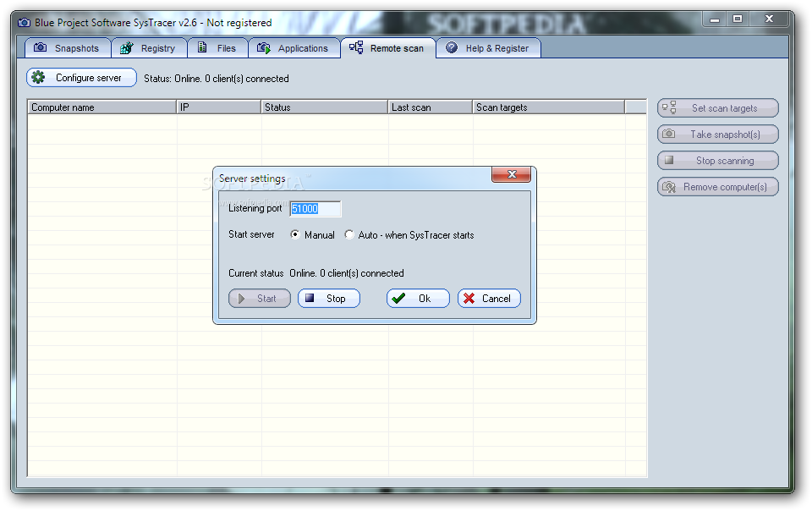Click the Set scan targets button
Viewport: 812px width, 511px height.
(718, 108)
